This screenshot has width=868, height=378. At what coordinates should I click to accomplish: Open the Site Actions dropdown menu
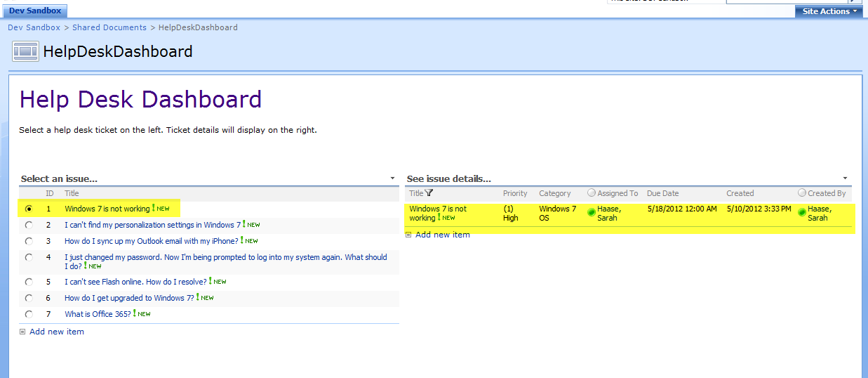(829, 11)
